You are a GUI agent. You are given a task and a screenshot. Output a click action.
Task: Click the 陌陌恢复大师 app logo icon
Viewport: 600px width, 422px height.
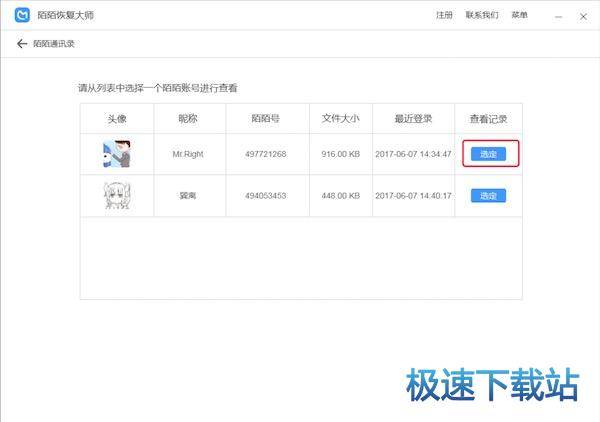click(22, 15)
